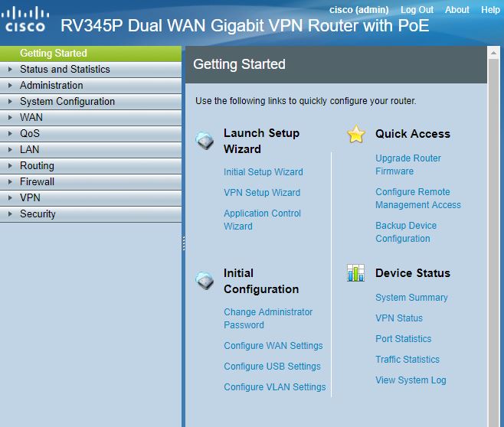Open Configure USB Settings link
This screenshot has height=427, width=504.
272,367
